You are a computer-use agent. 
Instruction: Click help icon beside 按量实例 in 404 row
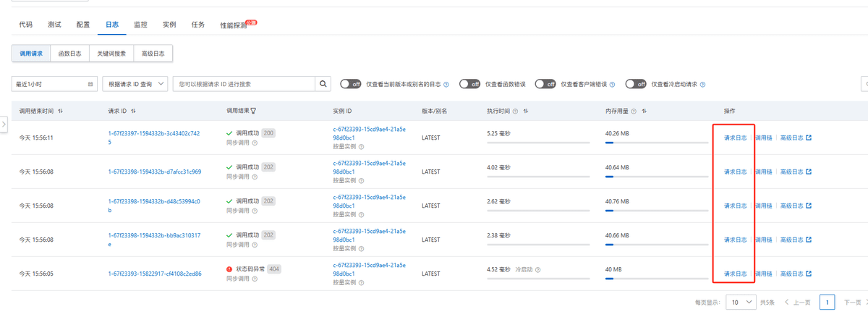[361, 282]
